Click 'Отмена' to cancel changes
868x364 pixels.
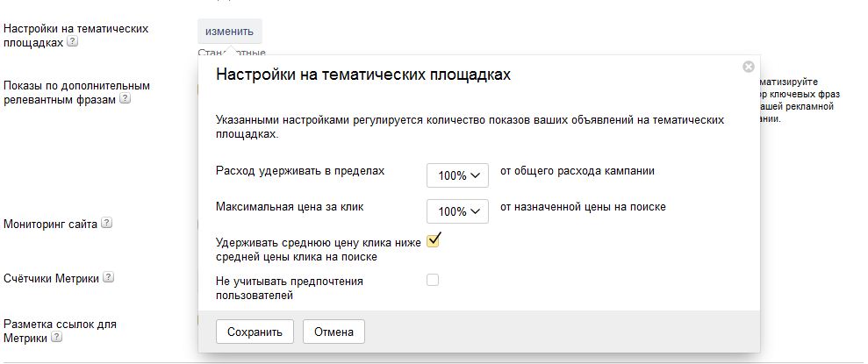[334, 332]
